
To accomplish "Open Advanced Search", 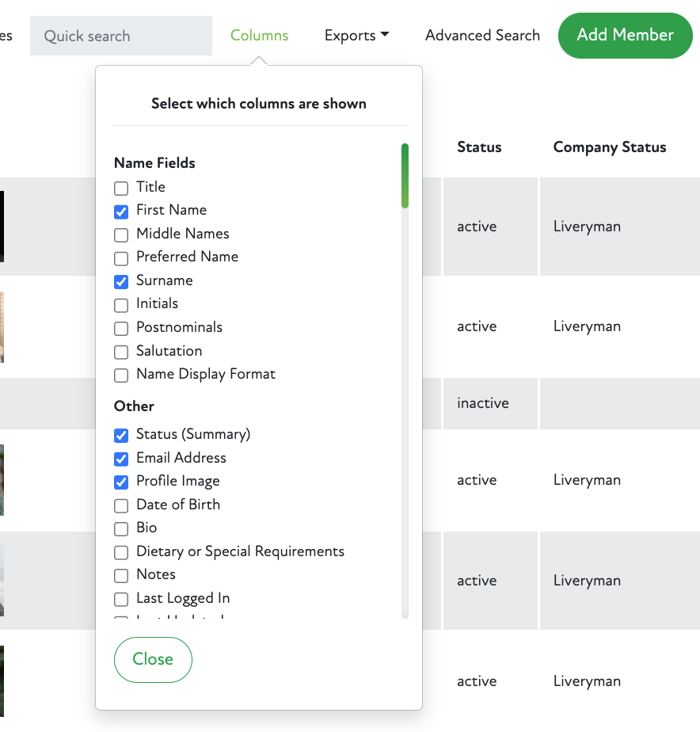I will coord(482,36).
